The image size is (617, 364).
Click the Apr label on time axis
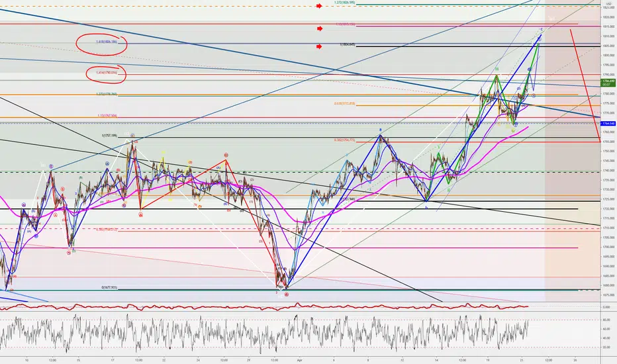tap(299, 359)
